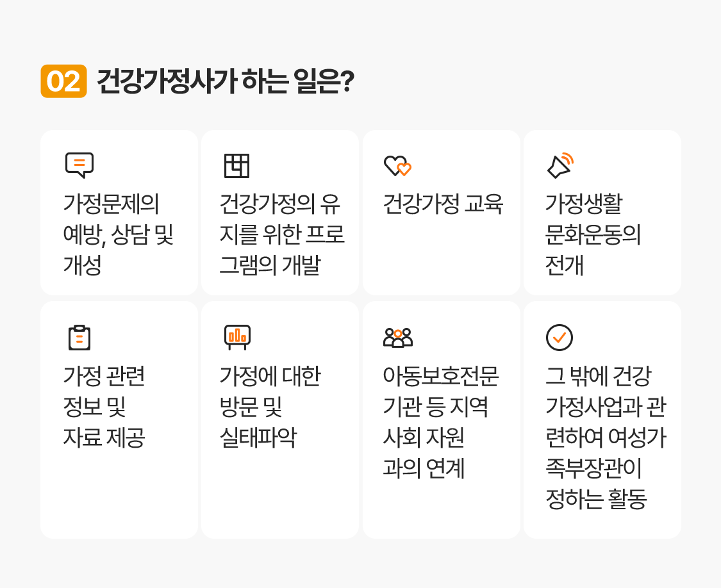
Task: Click the 아동보호전문기관 등 지역사회 자원과의 연계 text
Action: click(440, 422)
